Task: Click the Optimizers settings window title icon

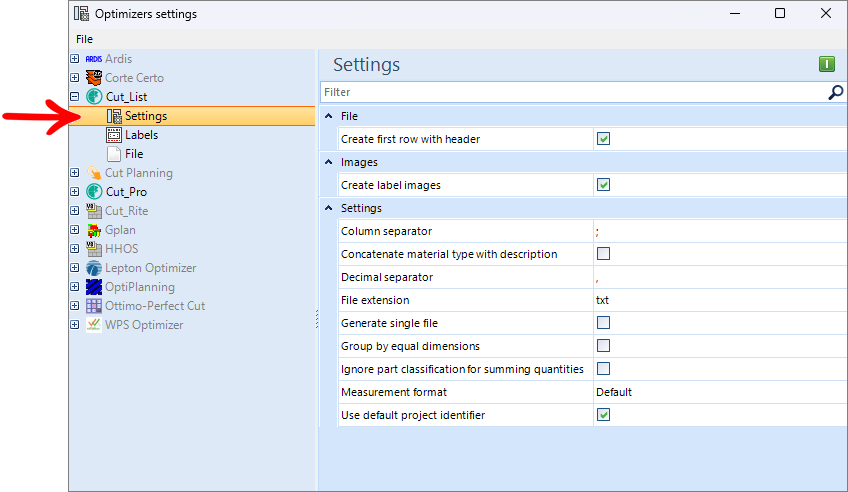Action: point(82,14)
